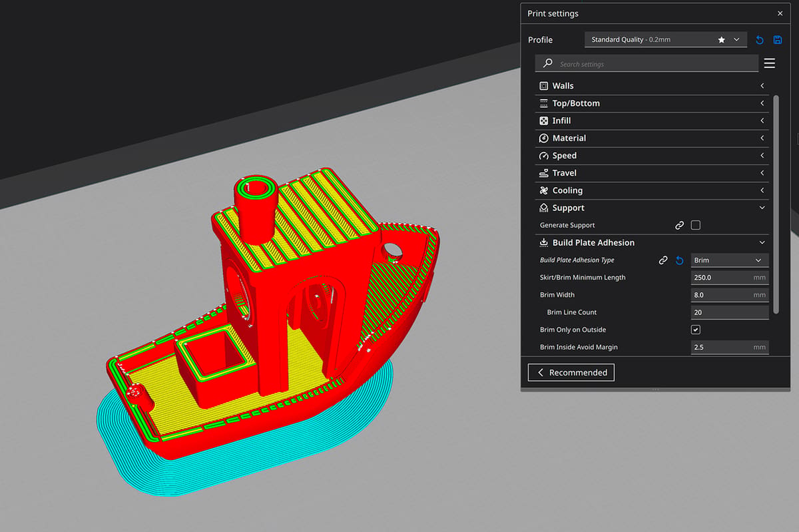799x532 pixels.
Task: Enable the Generate Support checkbox
Action: pyautogui.click(x=696, y=225)
